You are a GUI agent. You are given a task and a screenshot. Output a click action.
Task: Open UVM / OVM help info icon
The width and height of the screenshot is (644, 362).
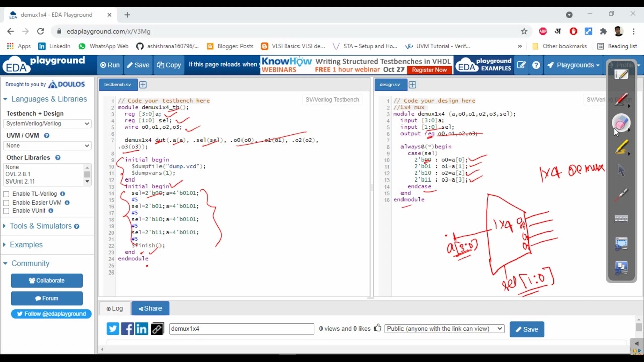47,135
